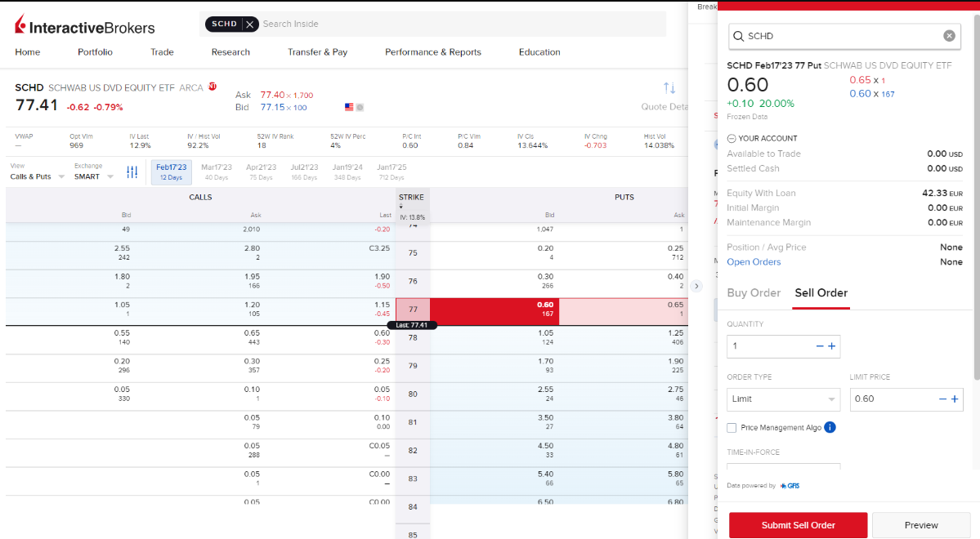980x539 pixels.
Task: Remove the SCHD search chip
Action: click(249, 24)
